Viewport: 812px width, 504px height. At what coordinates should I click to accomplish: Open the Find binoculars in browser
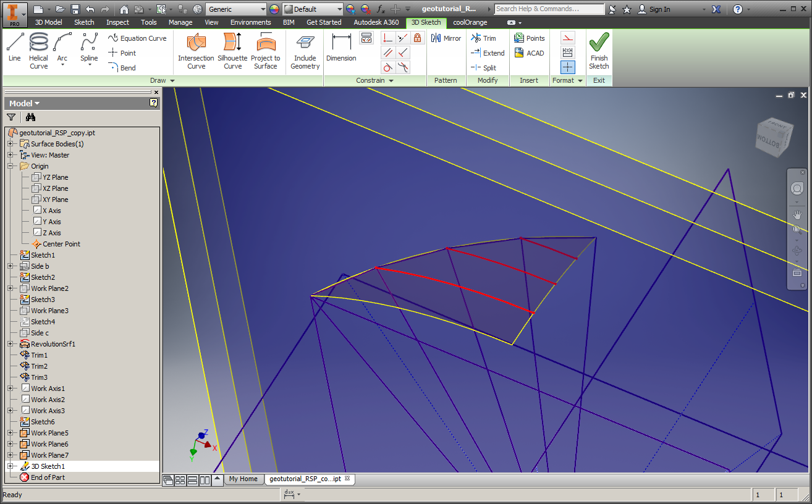[x=30, y=117]
